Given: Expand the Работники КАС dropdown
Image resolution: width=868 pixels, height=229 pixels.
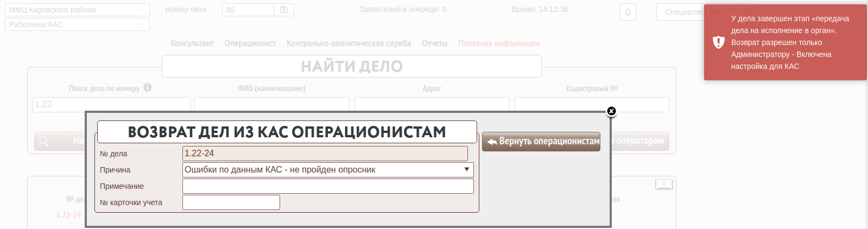Looking at the screenshot, I should pyautogui.click(x=77, y=24).
